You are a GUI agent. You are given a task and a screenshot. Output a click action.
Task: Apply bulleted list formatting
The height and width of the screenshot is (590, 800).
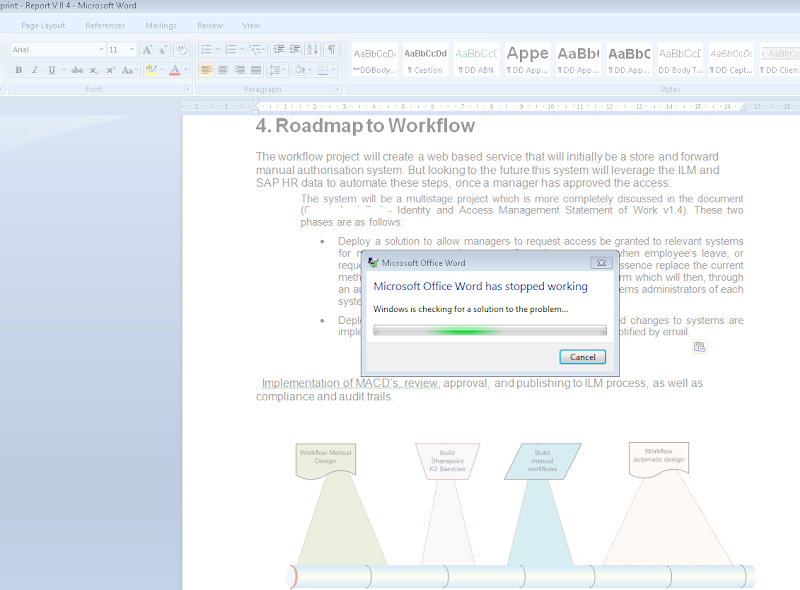click(206, 49)
